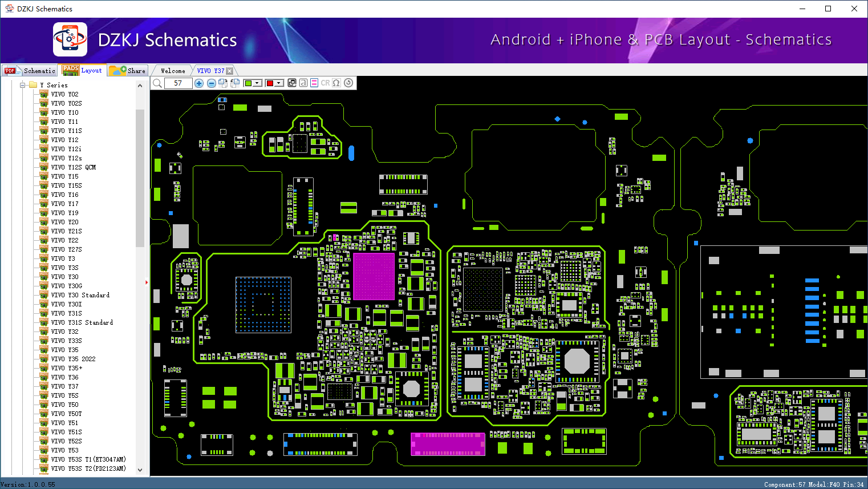Click the PADS icon beside VIVO Y51
Viewport: 868px width, 489px height.
click(44, 422)
